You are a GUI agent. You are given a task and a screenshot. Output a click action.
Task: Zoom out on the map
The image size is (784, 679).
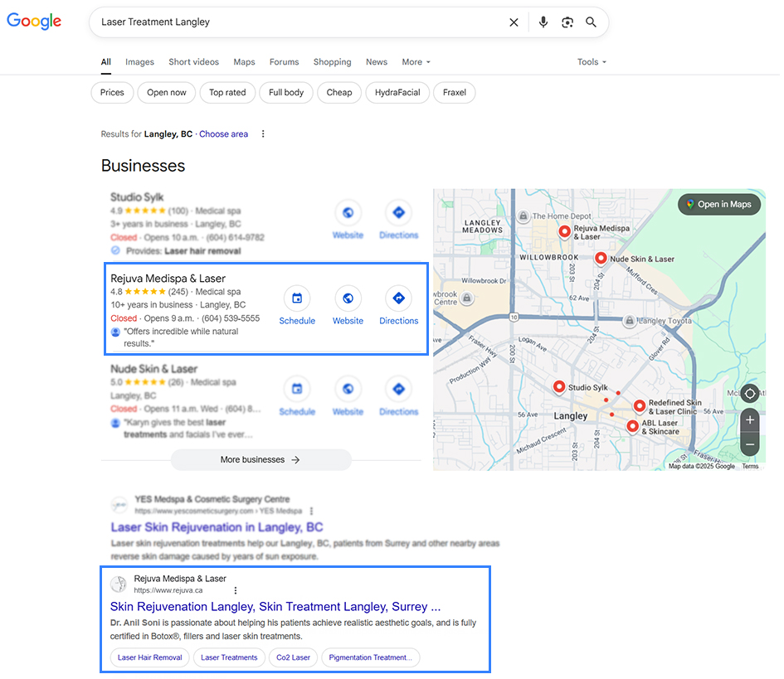pyautogui.click(x=749, y=444)
